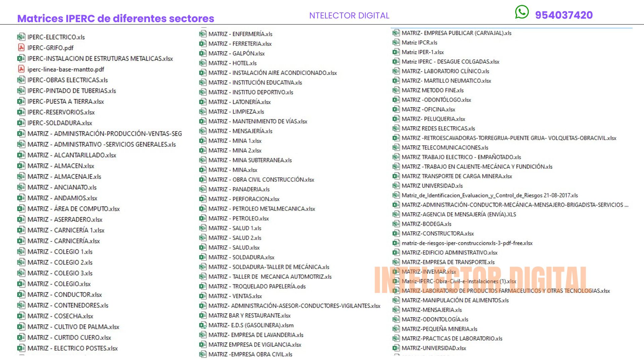Select MATRIZ - CURTIDO CUERO.xlsx
644x362 pixels.
[69, 338]
